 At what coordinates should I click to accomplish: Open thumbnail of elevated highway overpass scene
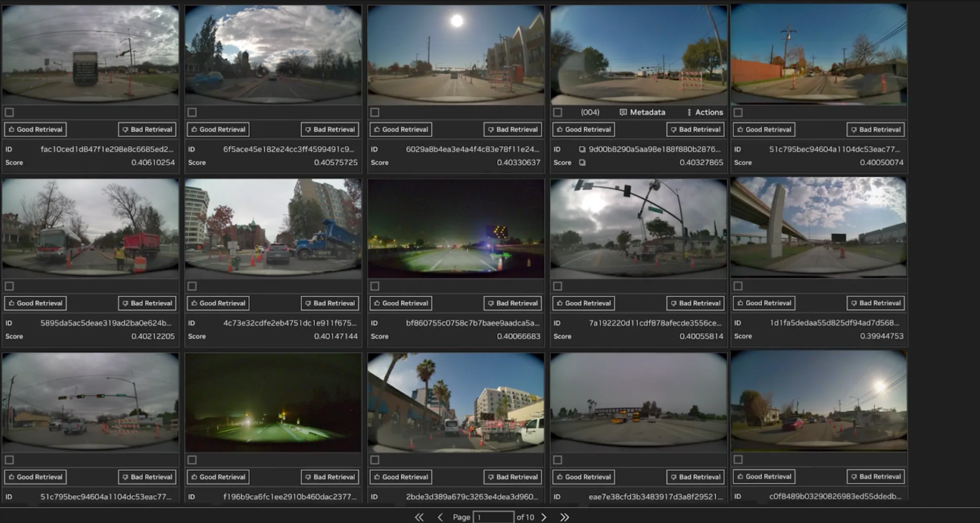pos(818,227)
